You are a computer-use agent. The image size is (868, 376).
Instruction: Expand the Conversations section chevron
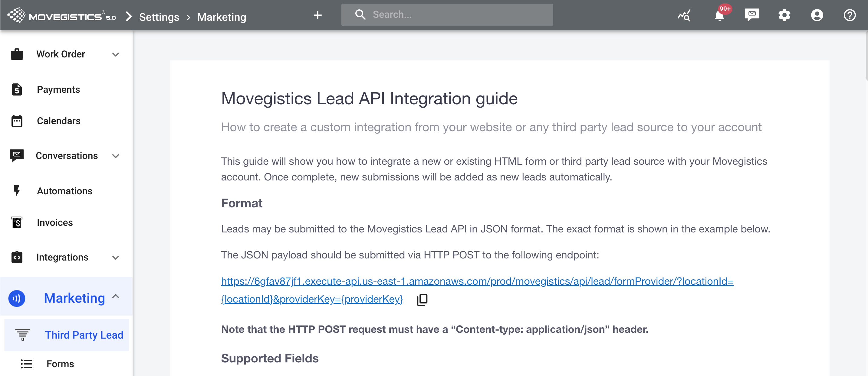(x=116, y=156)
